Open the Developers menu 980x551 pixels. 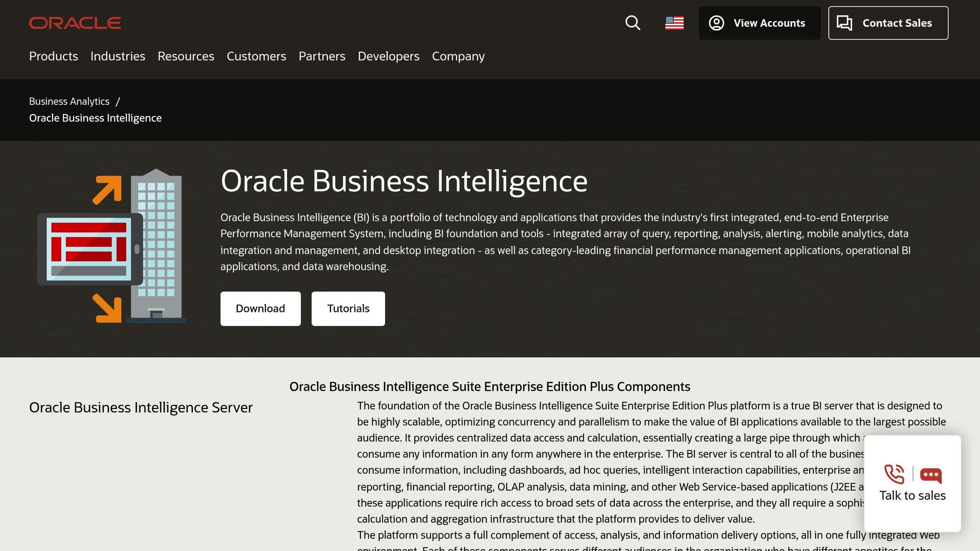point(389,56)
